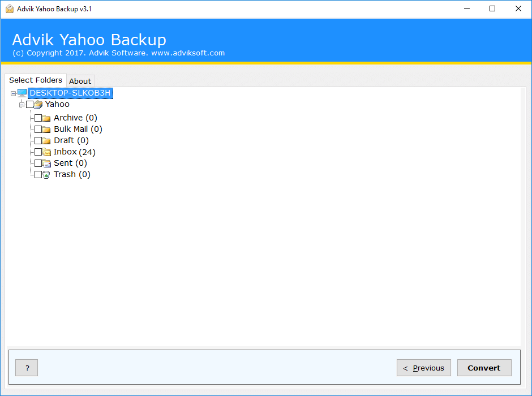
Task: Switch to the About tab
Action: click(x=80, y=81)
